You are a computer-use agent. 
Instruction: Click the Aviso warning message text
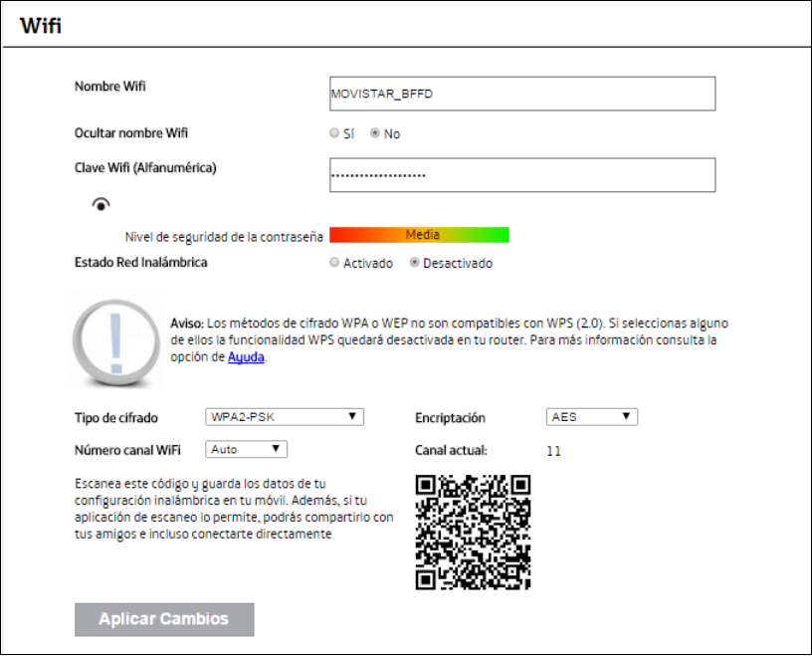tap(449, 339)
